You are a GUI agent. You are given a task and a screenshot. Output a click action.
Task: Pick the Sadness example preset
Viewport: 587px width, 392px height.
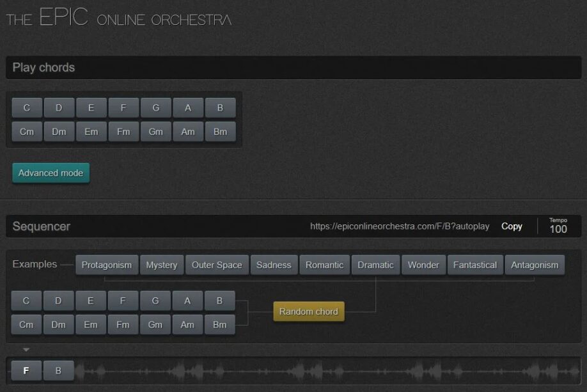[274, 264]
